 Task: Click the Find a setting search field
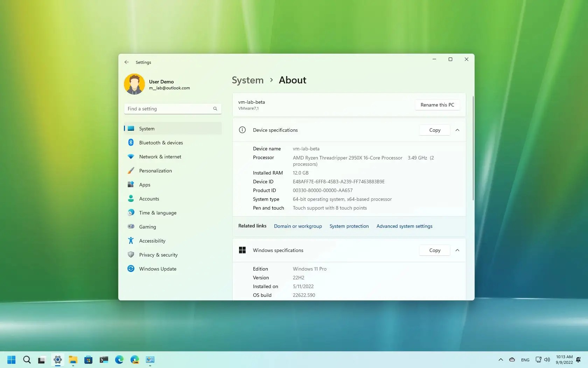172,109
